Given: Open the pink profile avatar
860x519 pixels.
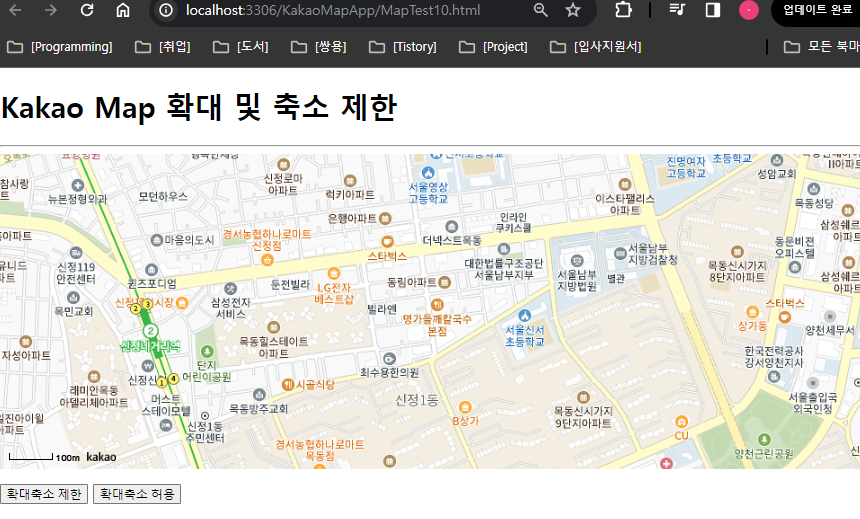Looking at the screenshot, I should click(749, 10).
